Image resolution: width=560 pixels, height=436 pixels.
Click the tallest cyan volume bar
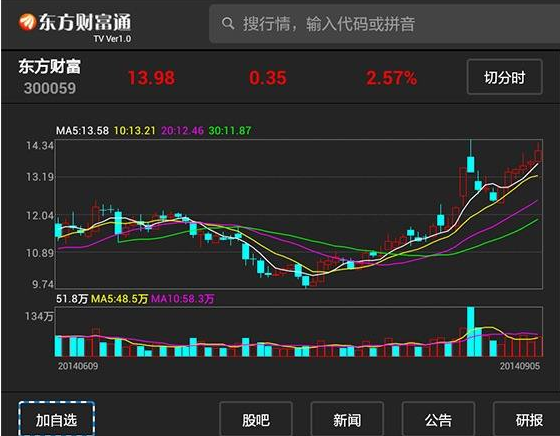click(x=471, y=332)
